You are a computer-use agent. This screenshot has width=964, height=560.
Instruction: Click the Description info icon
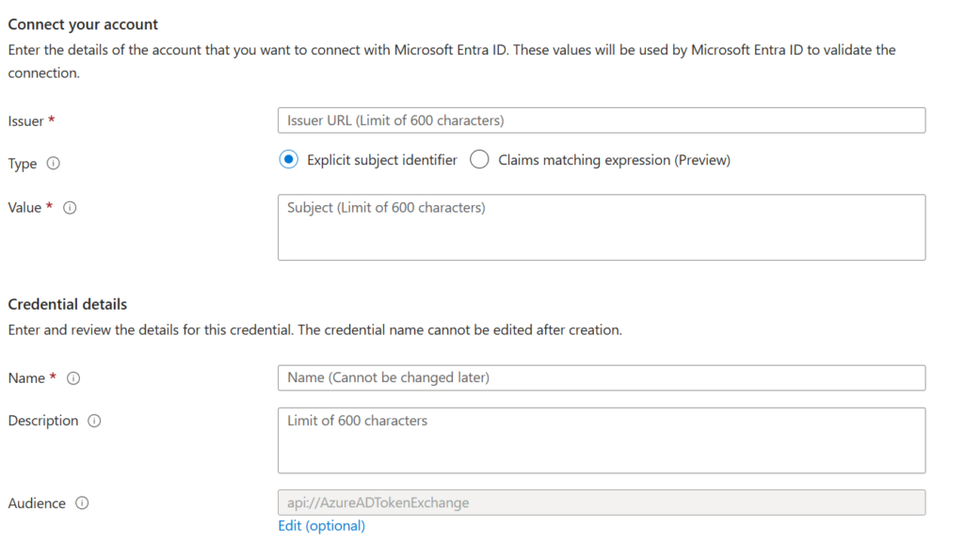94,421
